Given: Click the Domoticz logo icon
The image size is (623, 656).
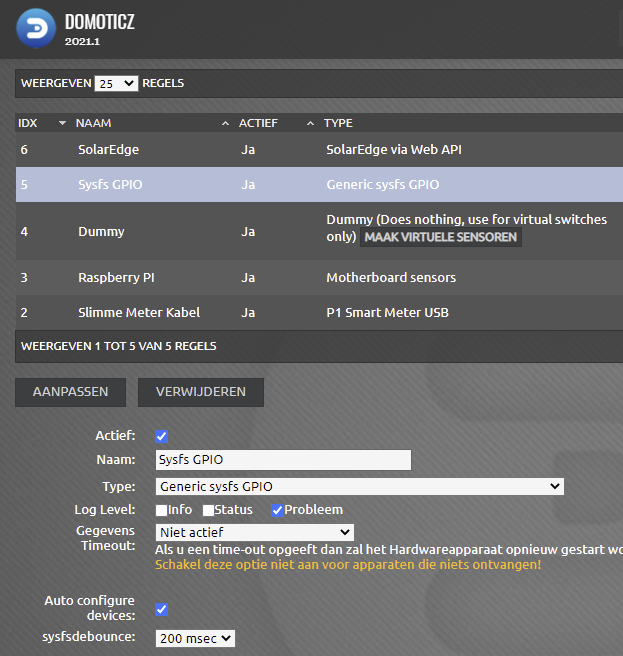Looking at the screenshot, I should (36, 28).
